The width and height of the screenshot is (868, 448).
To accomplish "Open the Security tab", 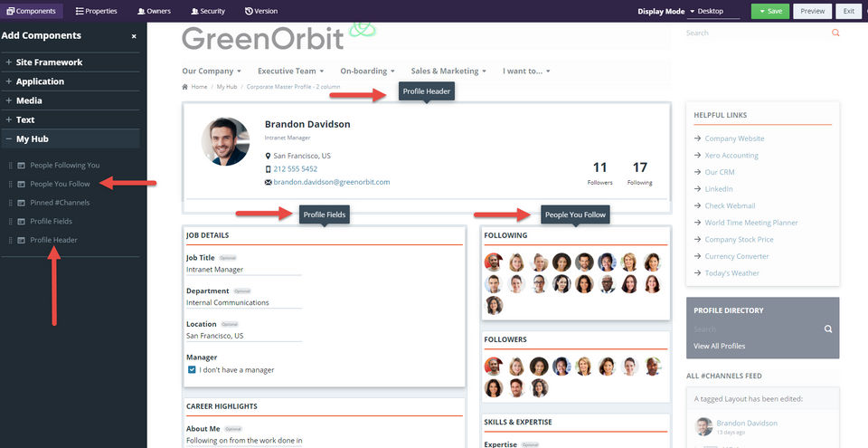I will tap(208, 11).
